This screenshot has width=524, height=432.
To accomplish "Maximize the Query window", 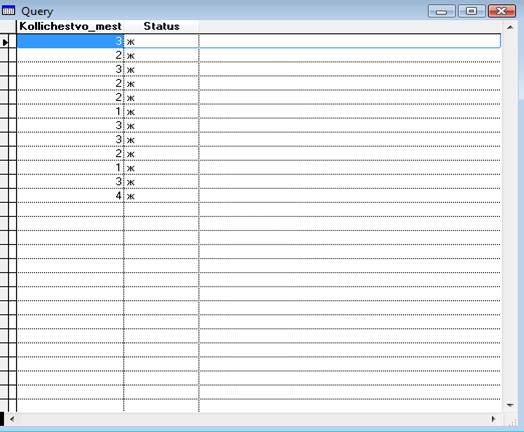I will (472, 11).
